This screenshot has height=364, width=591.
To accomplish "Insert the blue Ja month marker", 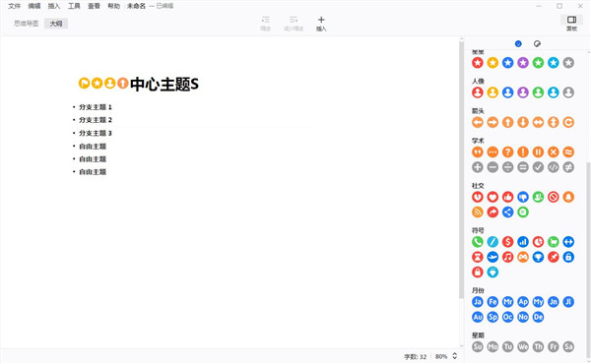I will click(x=478, y=301).
